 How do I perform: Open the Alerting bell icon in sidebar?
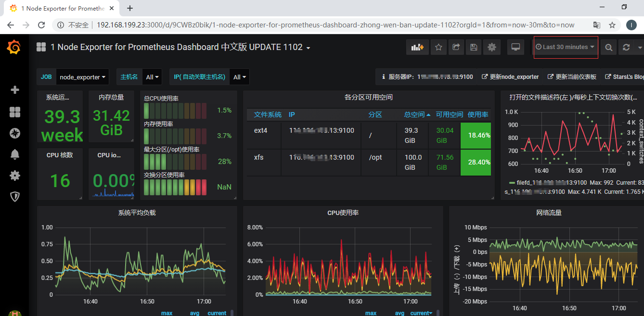point(15,154)
